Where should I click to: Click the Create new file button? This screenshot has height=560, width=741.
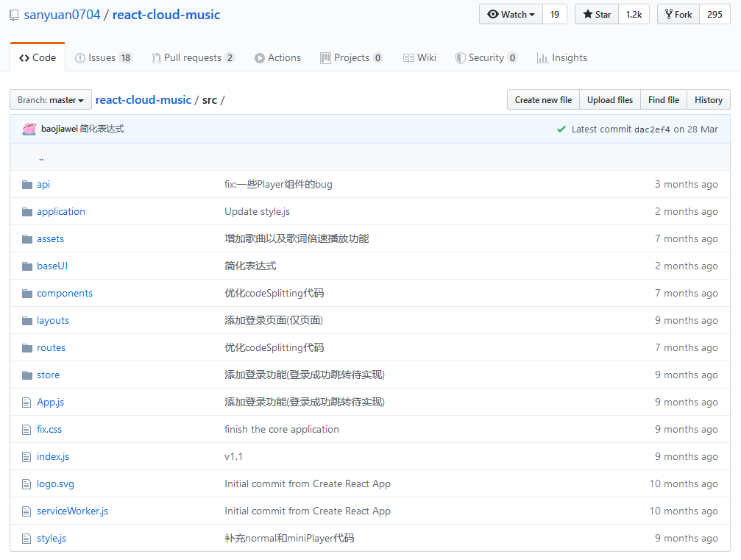click(543, 99)
